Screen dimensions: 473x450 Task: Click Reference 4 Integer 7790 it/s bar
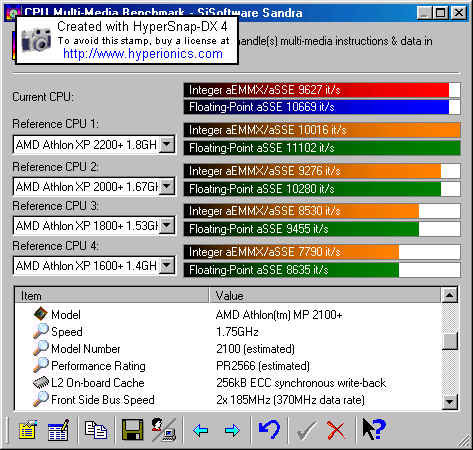click(x=322, y=252)
